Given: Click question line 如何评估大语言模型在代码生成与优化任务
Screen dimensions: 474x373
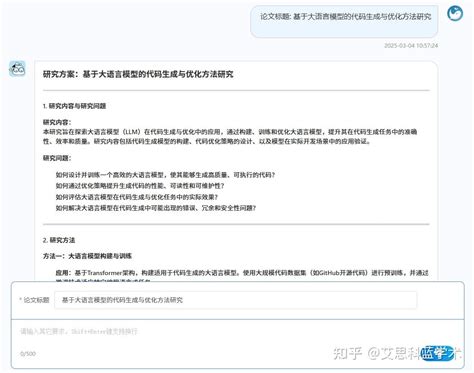Looking at the screenshot, I should click(x=136, y=197).
